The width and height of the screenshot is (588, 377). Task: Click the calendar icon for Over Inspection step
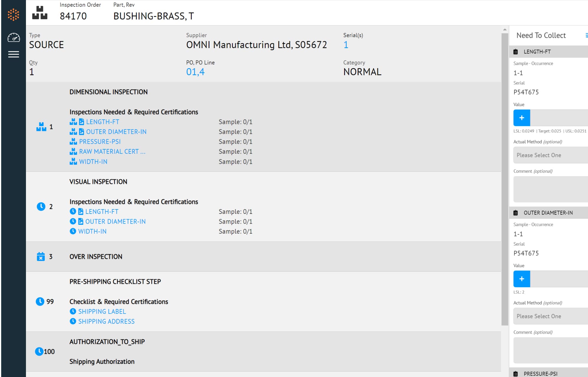pyautogui.click(x=41, y=256)
